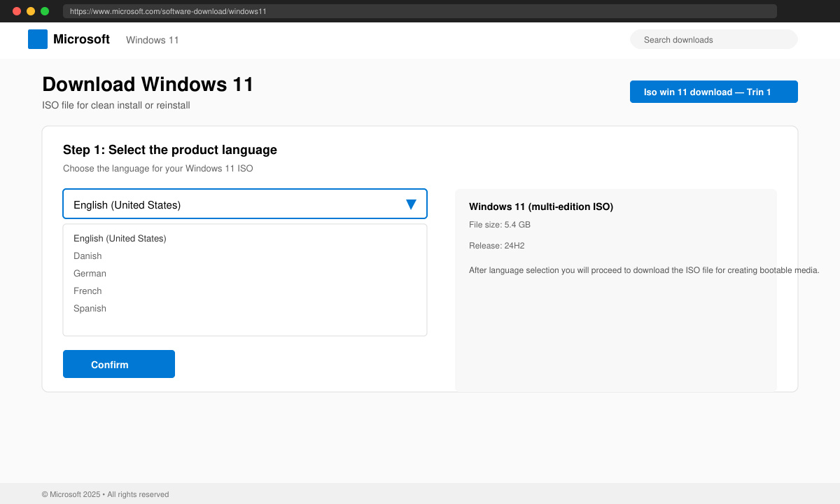The width and height of the screenshot is (840, 504).
Task: Click the File size: 5.4 GB text
Action: tap(500, 225)
